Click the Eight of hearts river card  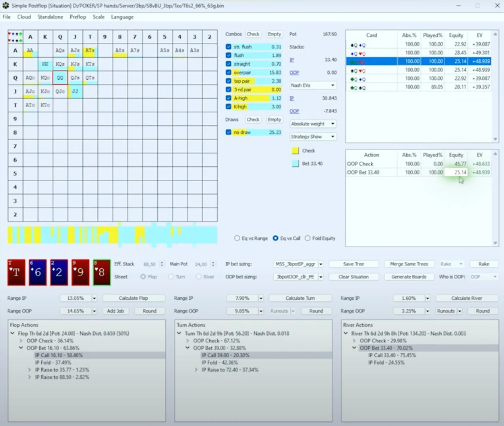(x=101, y=272)
